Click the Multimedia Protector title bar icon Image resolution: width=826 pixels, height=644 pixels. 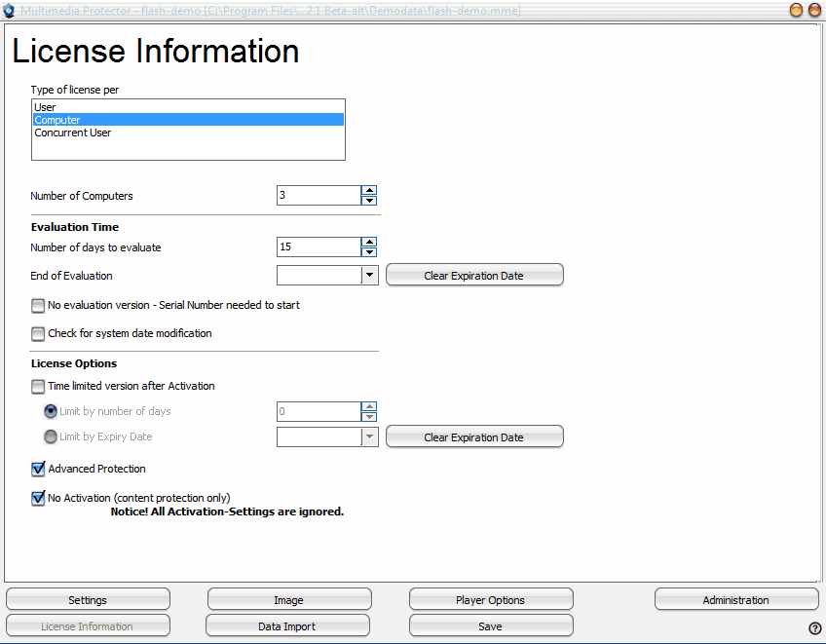pos(10,11)
